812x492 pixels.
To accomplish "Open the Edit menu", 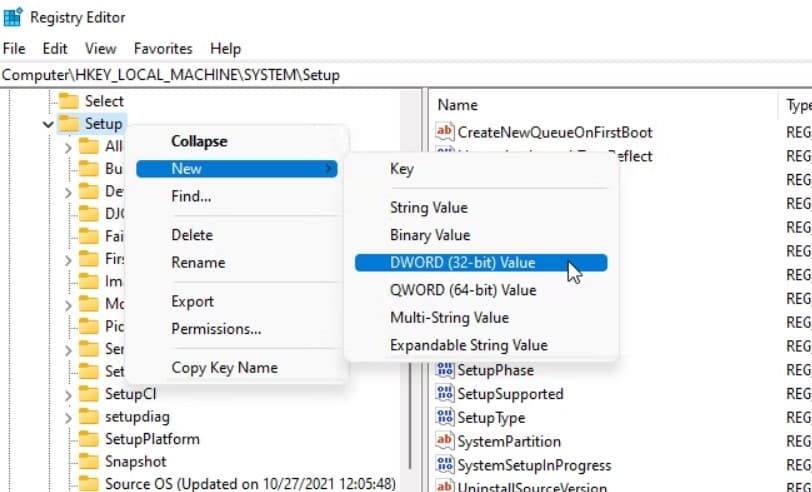I will [55, 49].
